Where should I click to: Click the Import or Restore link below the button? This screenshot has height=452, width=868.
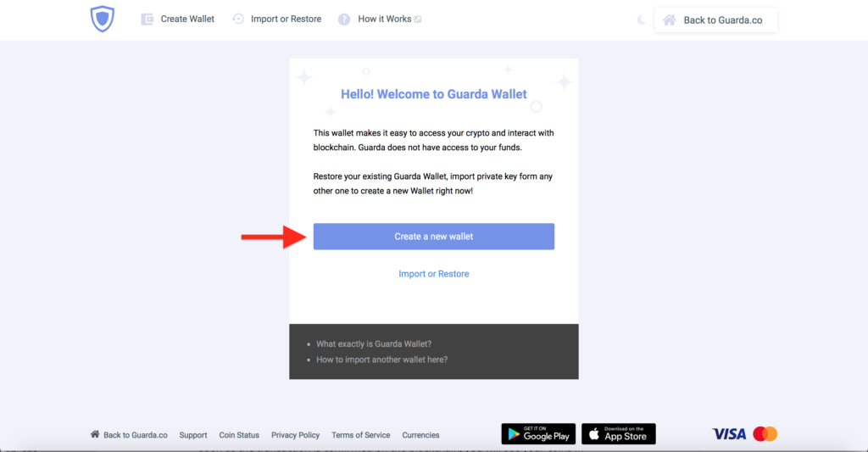433,274
